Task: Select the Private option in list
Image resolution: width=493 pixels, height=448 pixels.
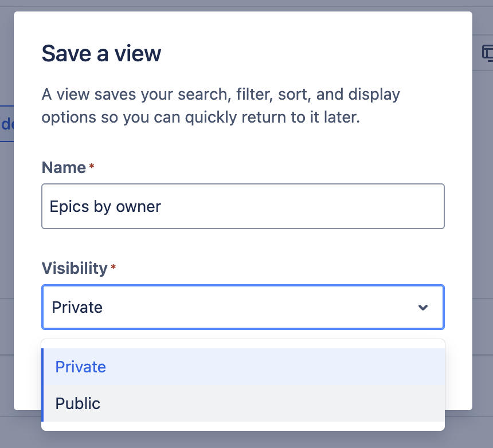Action: tap(81, 367)
